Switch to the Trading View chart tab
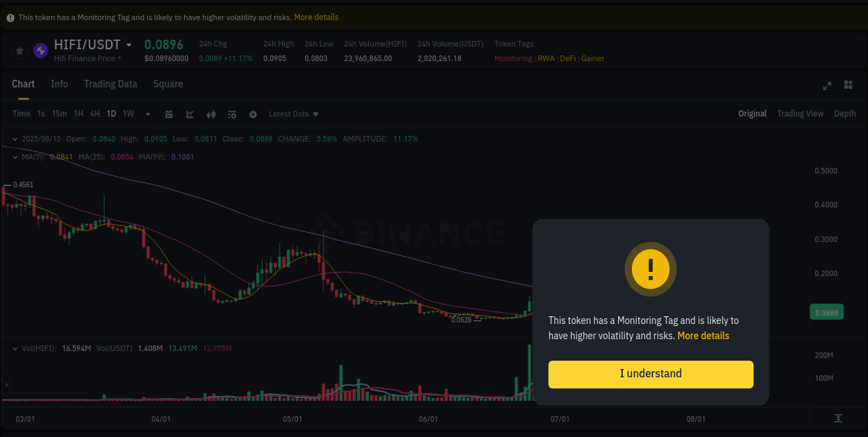The width and height of the screenshot is (868, 437). [x=800, y=113]
